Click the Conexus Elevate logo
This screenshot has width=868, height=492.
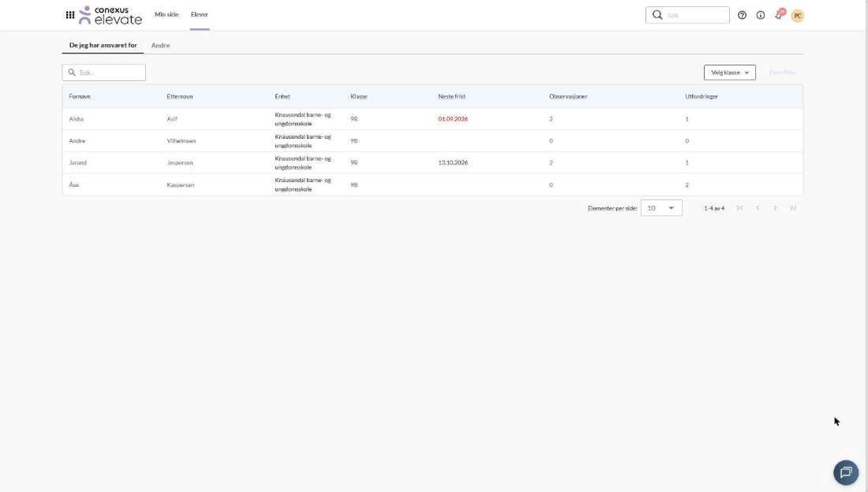[x=110, y=16]
